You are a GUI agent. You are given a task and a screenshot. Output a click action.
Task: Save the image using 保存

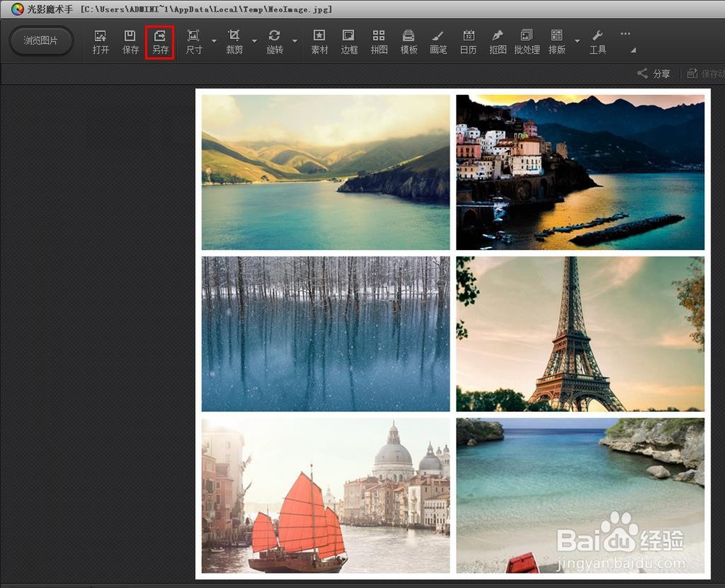coord(130,42)
